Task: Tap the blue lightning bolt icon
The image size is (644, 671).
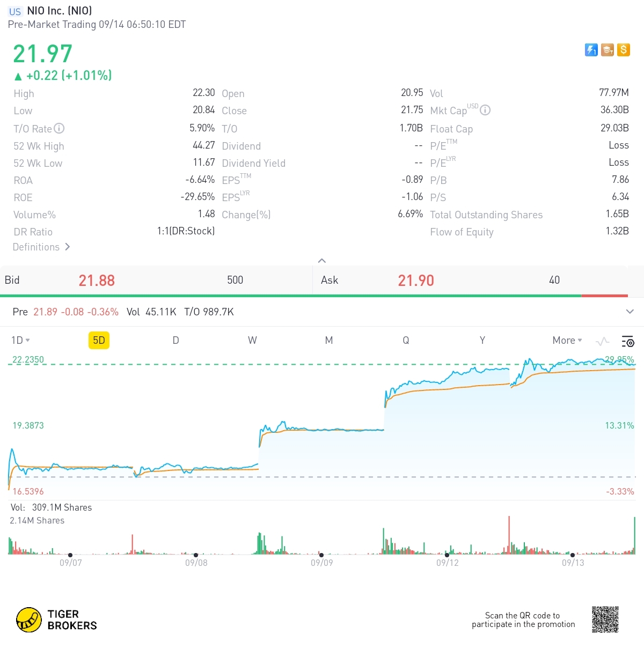Action: pos(591,50)
